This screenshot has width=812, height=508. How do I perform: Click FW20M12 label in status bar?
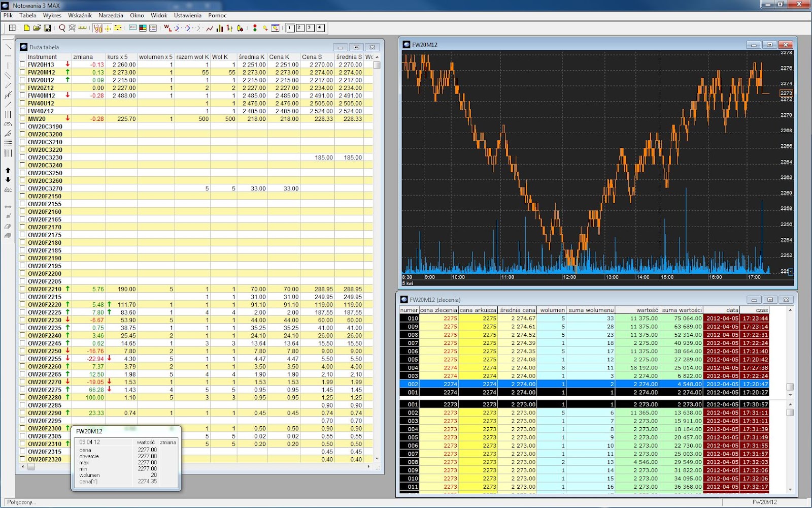(x=764, y=502)
